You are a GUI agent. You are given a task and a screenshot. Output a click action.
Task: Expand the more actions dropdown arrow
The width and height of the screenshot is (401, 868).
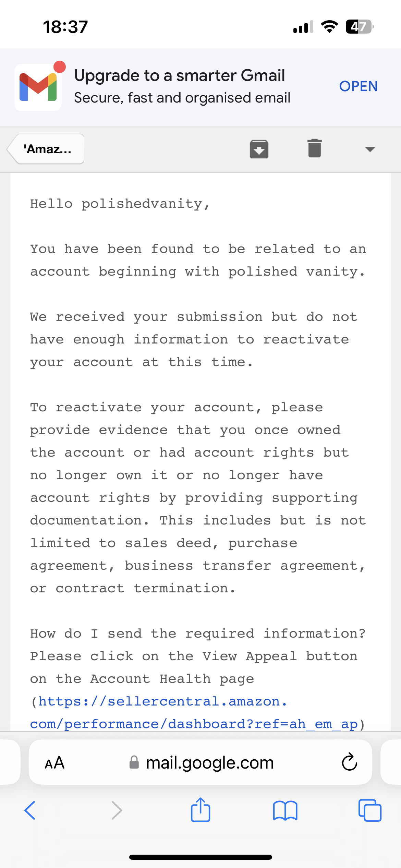370,149
